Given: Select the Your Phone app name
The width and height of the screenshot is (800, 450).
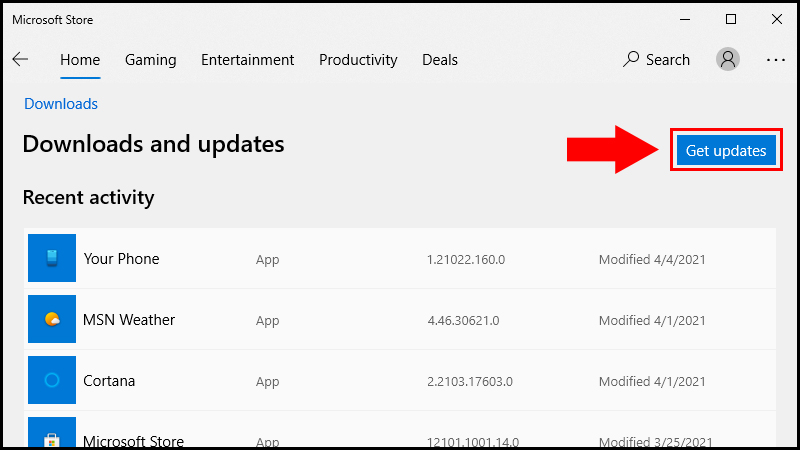Looking at the screenshot, I should pyautogui.click(x=121, y=259).
